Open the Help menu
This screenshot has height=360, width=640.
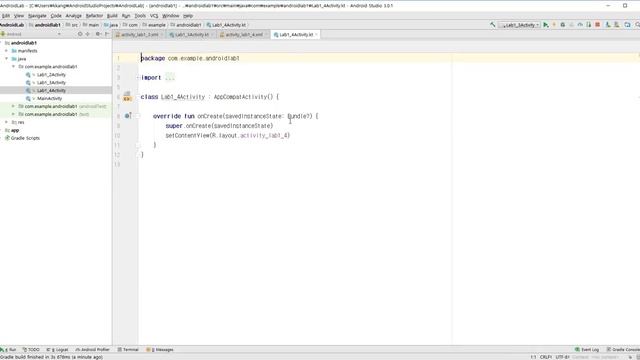click(188, 16)
